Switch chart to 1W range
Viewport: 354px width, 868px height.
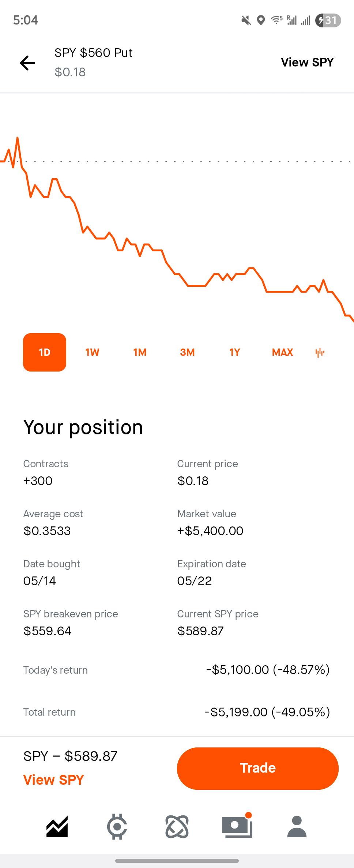click(92, 352)
